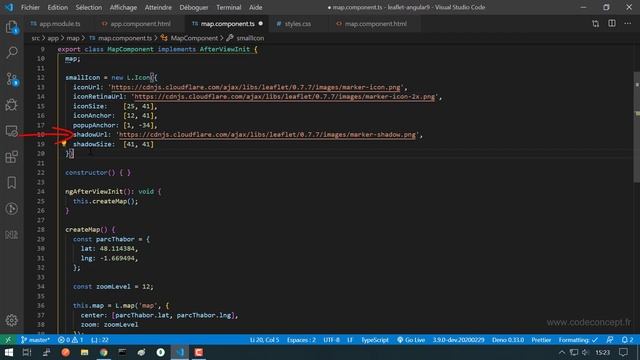This screenshot has width=640, height=360.
Task: Split the editor with the split icon
Action: [612, 24]
